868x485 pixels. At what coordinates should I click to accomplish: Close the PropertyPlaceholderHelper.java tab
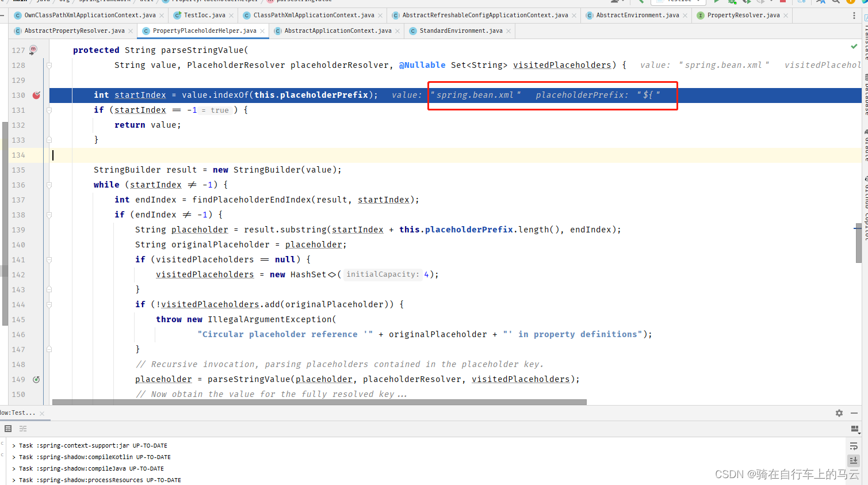point(262,31)
